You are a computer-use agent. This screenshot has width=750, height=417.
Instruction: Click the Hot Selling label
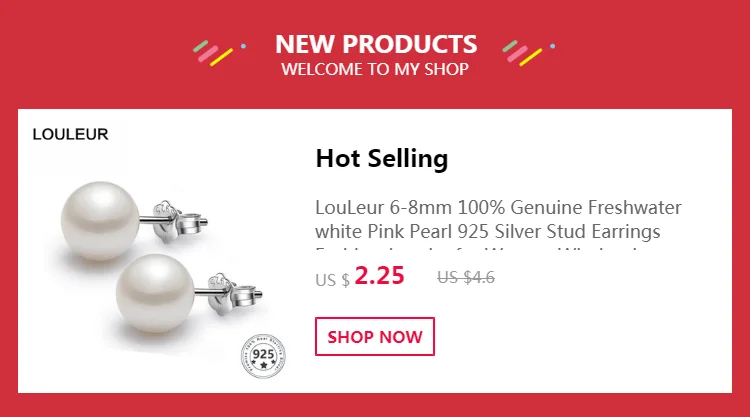pos(382,158)
